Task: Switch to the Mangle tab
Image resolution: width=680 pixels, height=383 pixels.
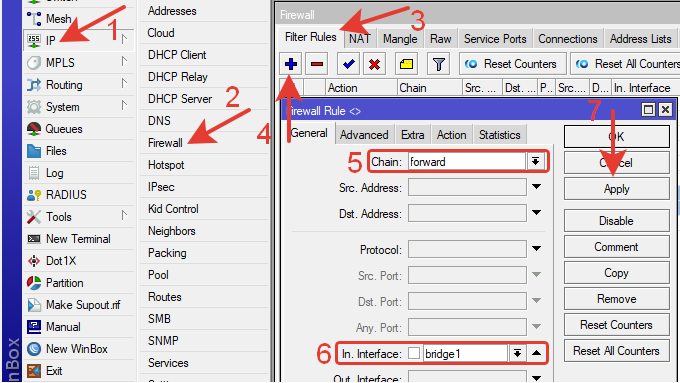Action: point(400,39)
